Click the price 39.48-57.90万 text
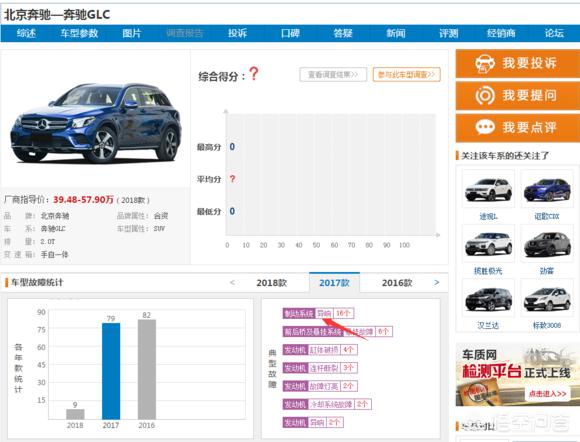Viewport: 580px width, 442px height. 83,200
